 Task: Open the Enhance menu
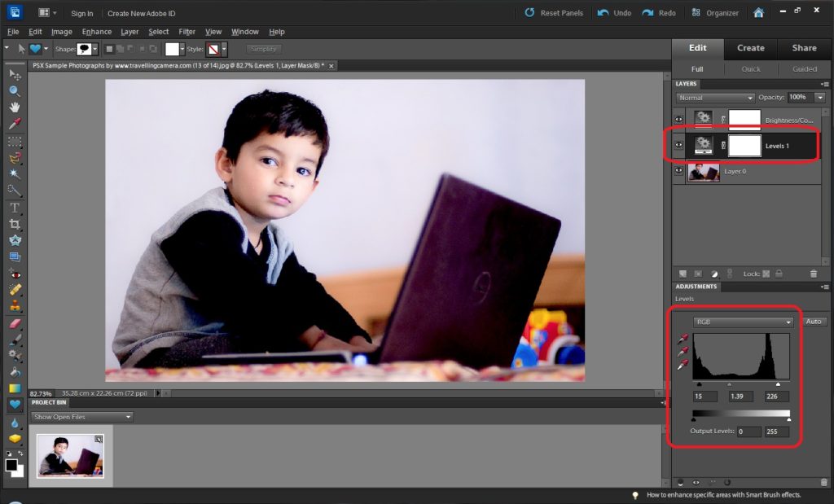(x=96, y=31)
